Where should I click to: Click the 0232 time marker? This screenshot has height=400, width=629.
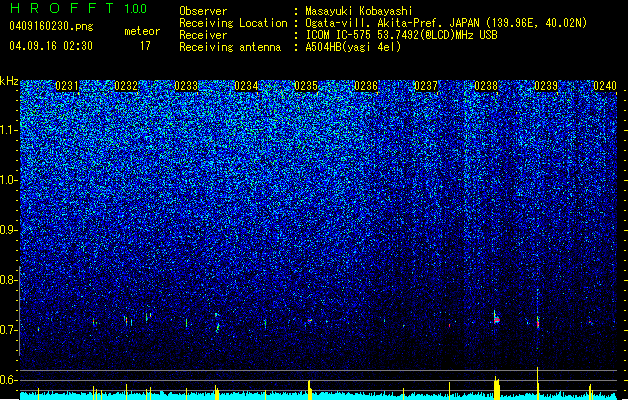pos(126,86)
